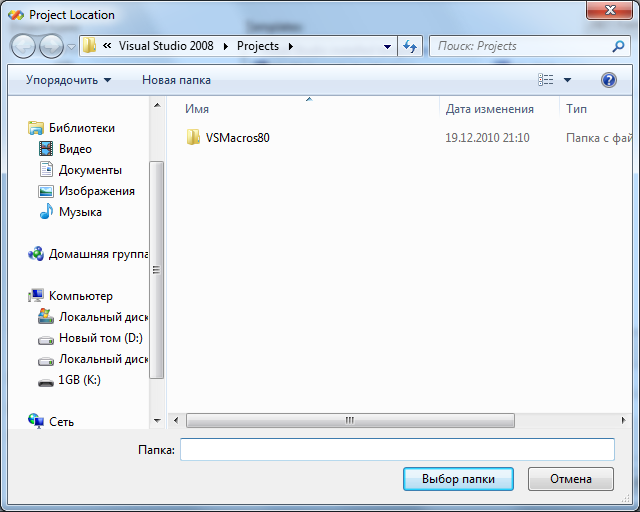Screen dimensions: 640x512
Task: Select Projects breadcrumb segment
Action: click(258, 46)
